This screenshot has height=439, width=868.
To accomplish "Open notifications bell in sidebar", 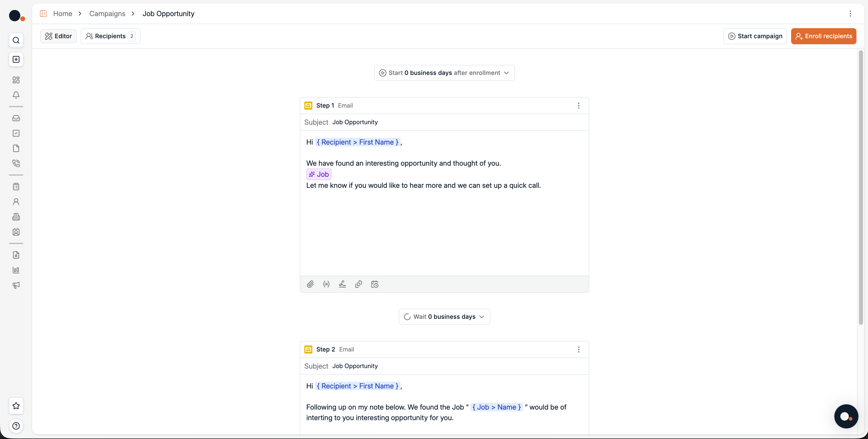I will point(16,95).
